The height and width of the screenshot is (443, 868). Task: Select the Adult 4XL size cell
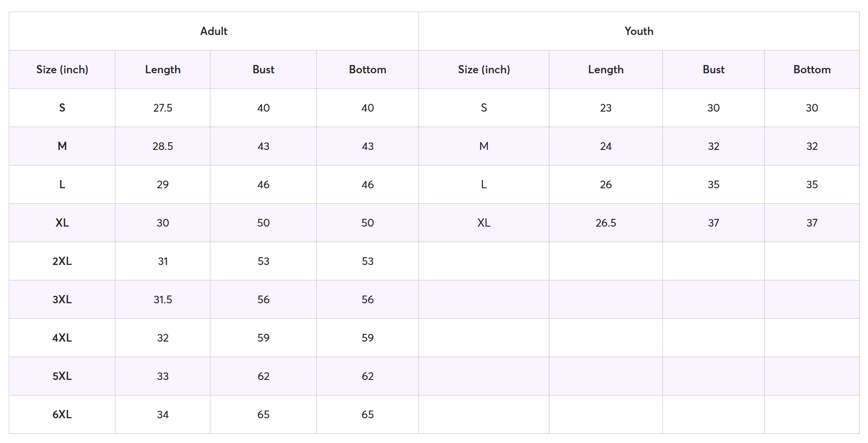(62, 338)
